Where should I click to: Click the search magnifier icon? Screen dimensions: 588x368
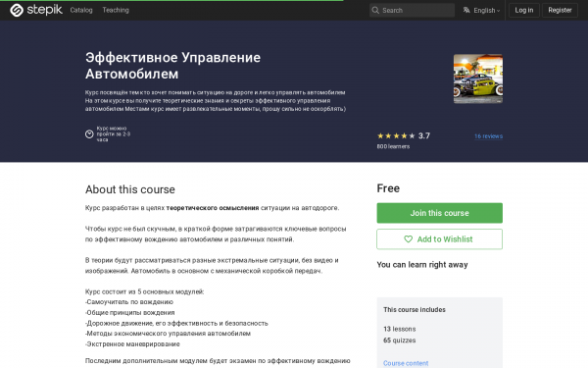(375, 11)
